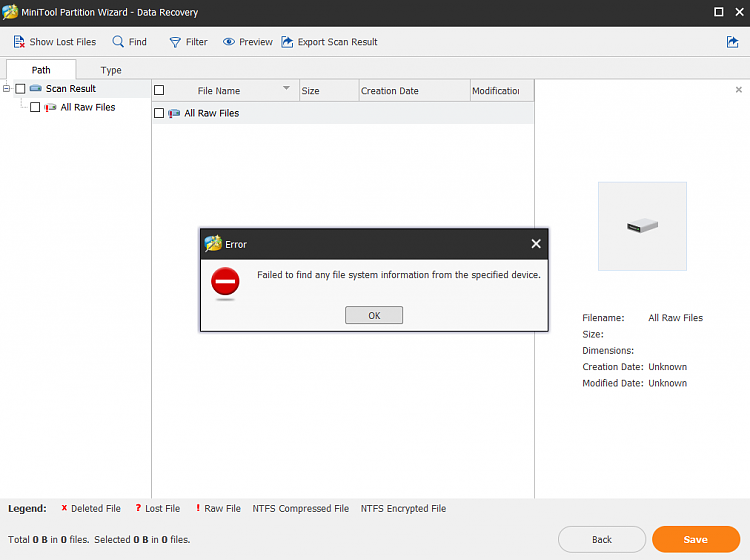Select All Raw Files row name in list
The height and width of the screenshot is (560, 750).
[212, 113]
